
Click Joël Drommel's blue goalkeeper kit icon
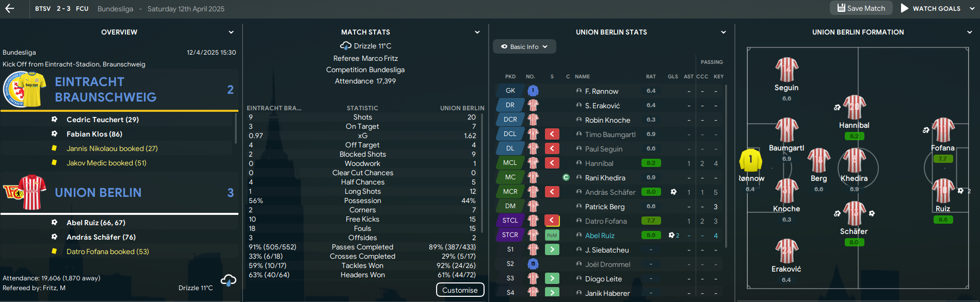(533, 264)
